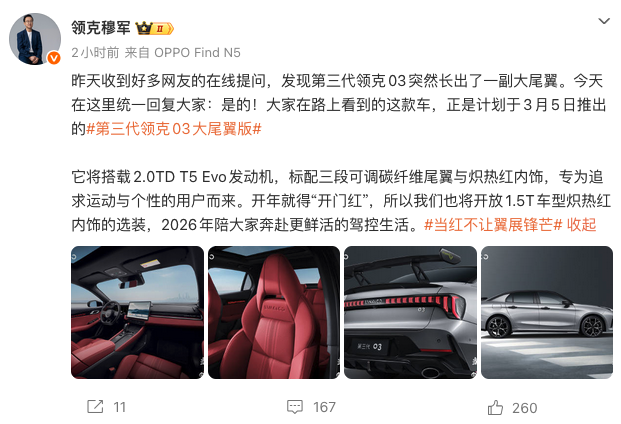Open the comments speech-bubble icon
Screen dimensions: 621x424
[295, 407]
